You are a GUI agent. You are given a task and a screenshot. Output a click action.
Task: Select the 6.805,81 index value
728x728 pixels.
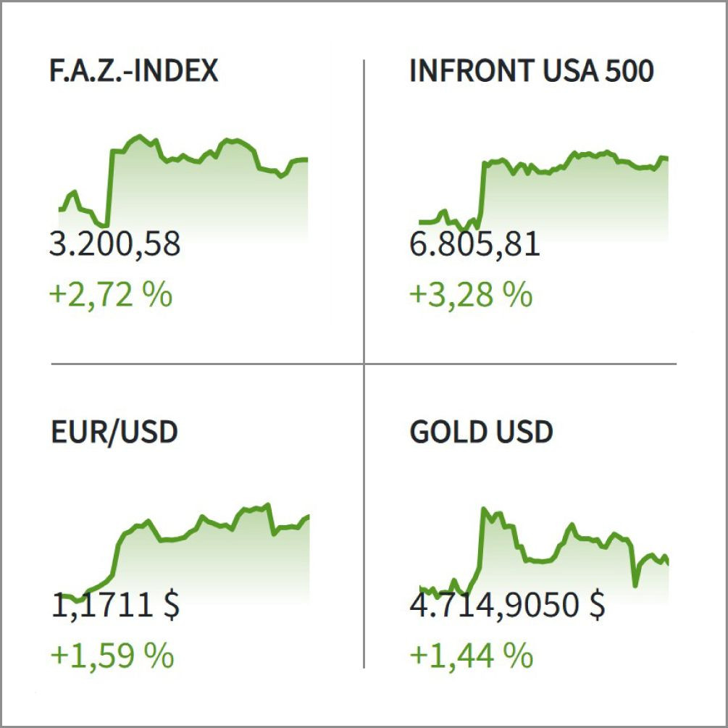[x=474, y=244]
